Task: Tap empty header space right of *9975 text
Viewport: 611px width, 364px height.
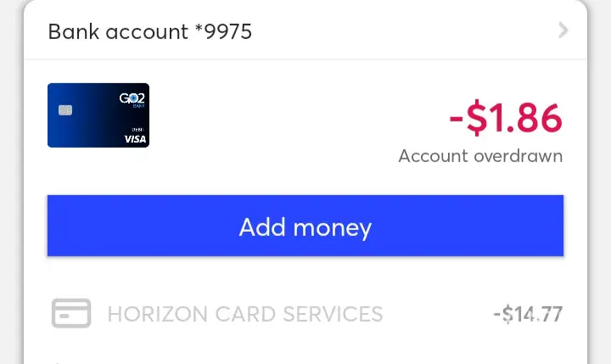Action: tap(403, 31)
